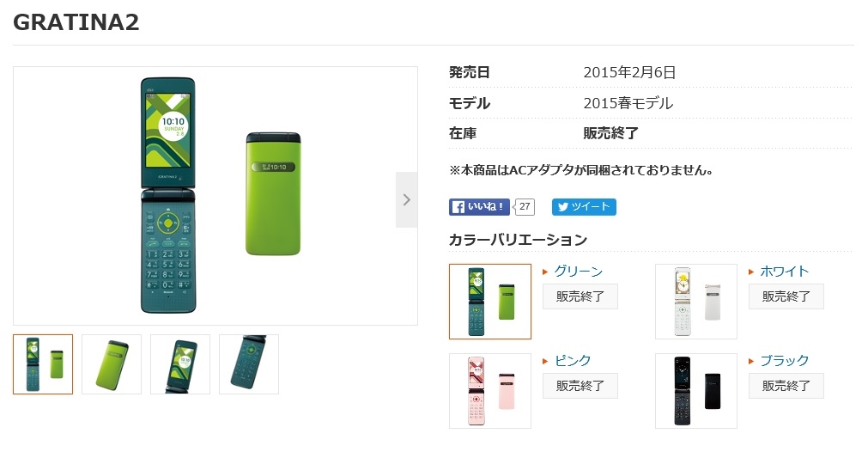
Task: Click the Facebook いいね! like button
Action: pyautogui.click(x=479, y=207)
